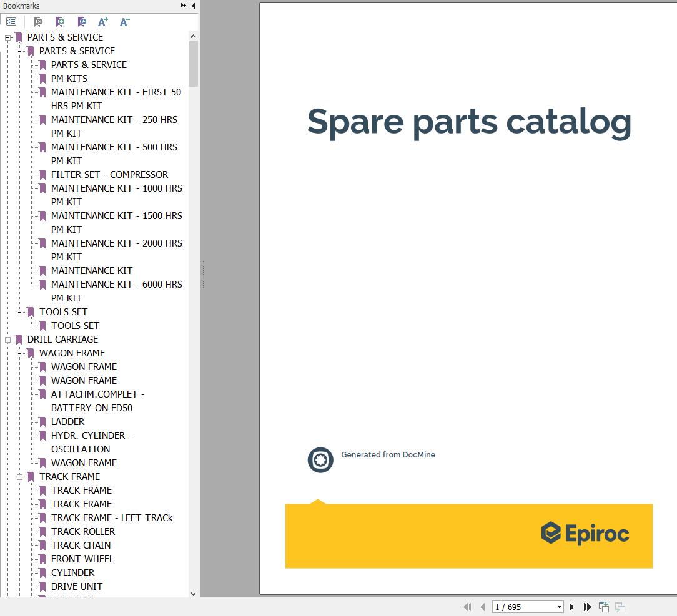This screenshot has width=677, height=616.
Task: Jump to the last page arrow
Action: pos(587,607)
